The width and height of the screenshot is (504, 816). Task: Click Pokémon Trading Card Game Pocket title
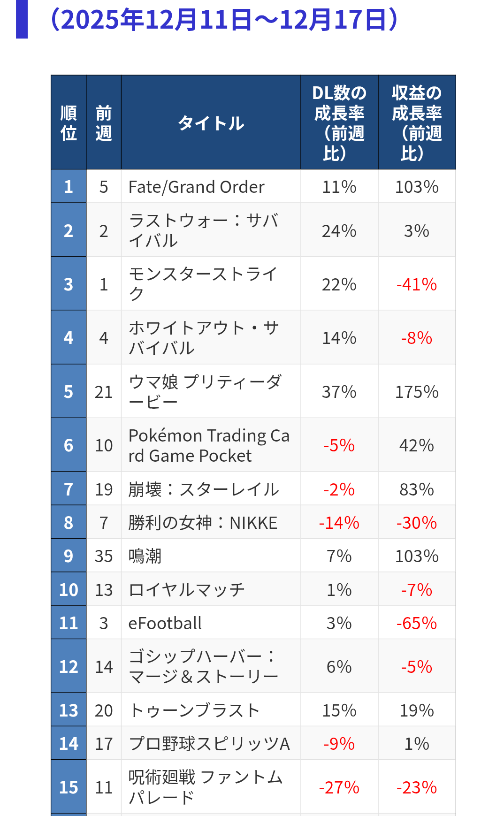(208, 445)
